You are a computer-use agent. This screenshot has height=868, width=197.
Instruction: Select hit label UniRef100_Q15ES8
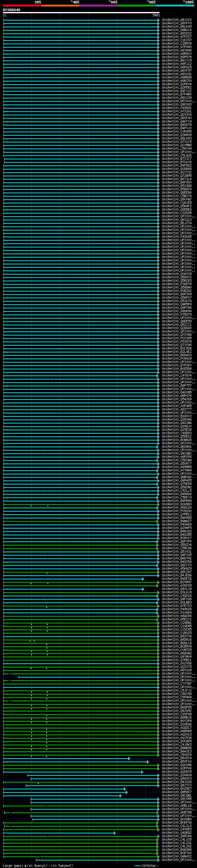[177, 430]
